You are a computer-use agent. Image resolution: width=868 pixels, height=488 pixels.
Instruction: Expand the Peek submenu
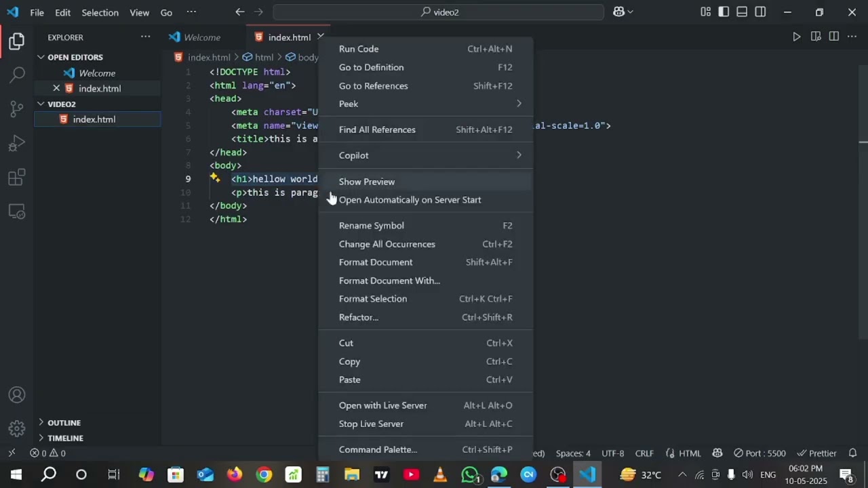point(426,104)
